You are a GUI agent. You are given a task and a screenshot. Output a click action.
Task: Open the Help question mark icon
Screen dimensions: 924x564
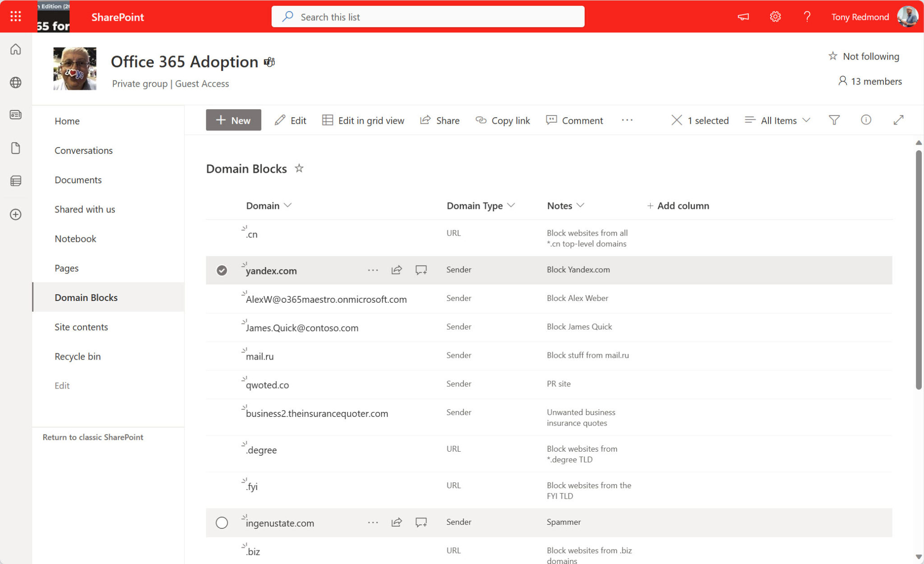(x=807, y=16)
